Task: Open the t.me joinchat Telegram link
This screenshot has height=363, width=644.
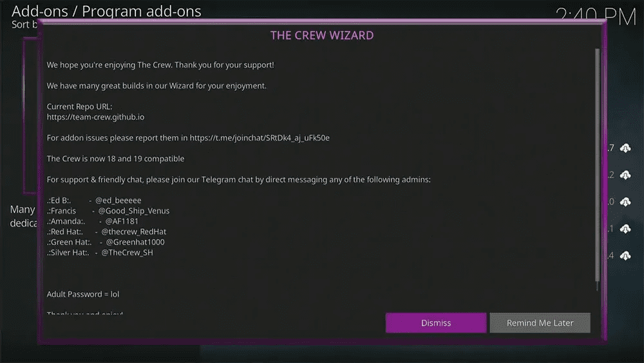Action: click(x=260, y=138)
